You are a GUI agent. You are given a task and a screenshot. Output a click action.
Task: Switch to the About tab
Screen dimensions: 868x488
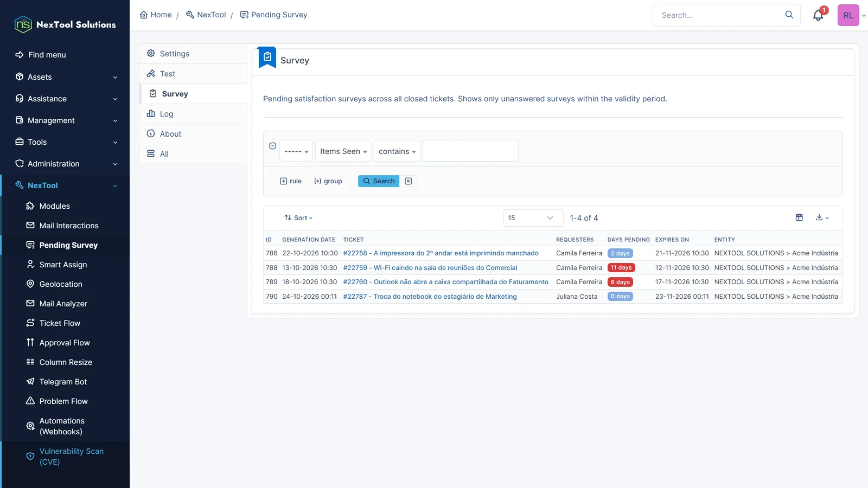[x=193, y=134]
